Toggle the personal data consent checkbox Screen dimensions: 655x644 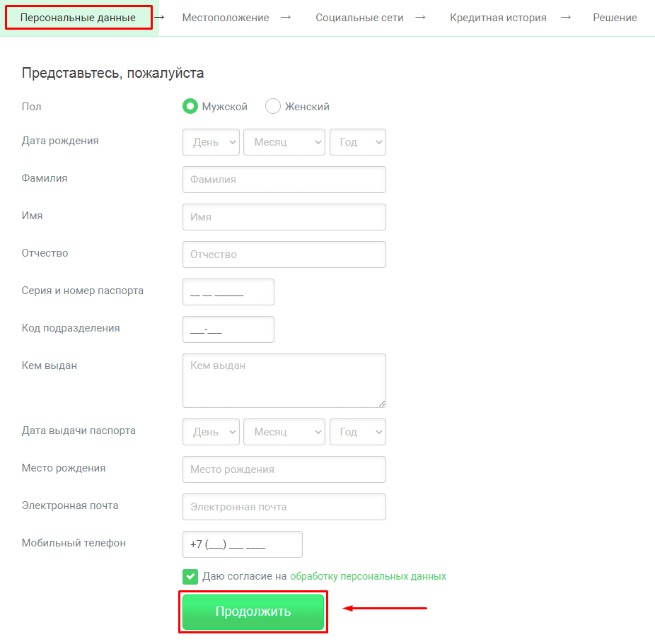(190, 576)
